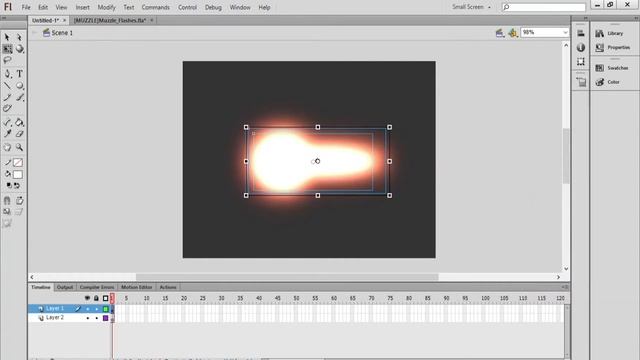Select the Brush tool
Viewport: 640px width, 360px height.
pos(20,97)
